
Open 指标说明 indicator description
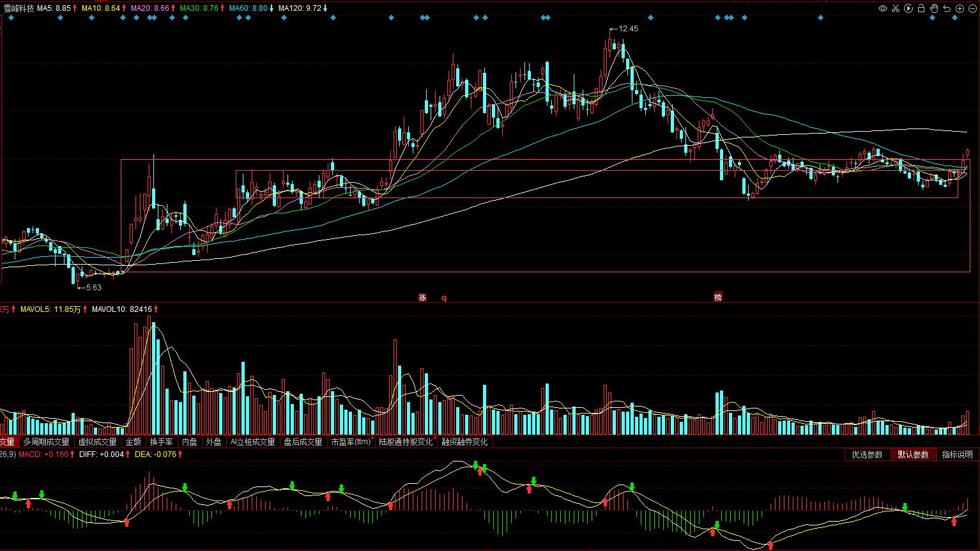point(957,454)
